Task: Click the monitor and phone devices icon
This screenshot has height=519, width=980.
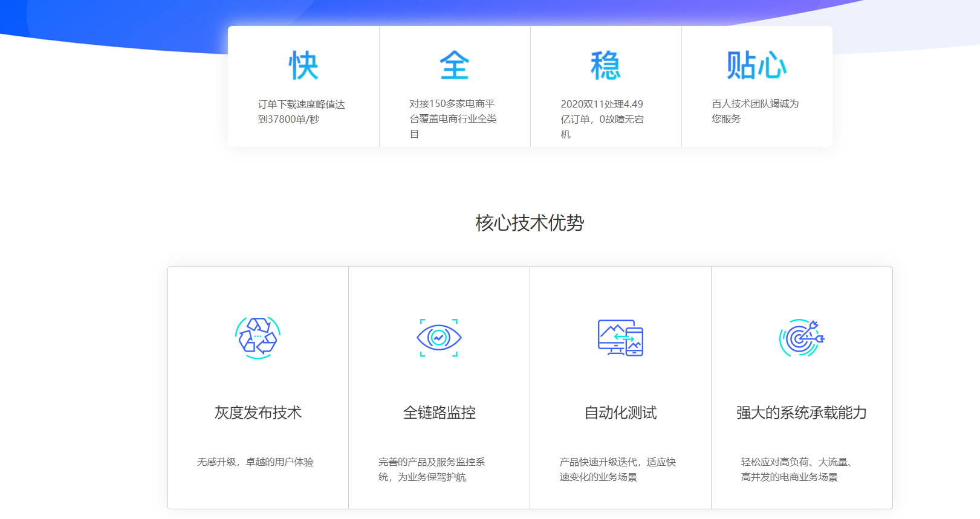Action: pos(620,338)
